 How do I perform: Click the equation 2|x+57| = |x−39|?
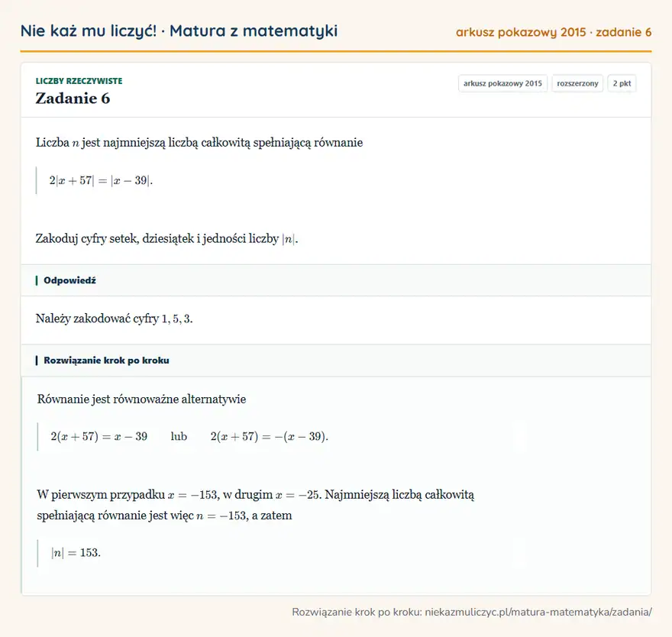(x=101, y=180)
